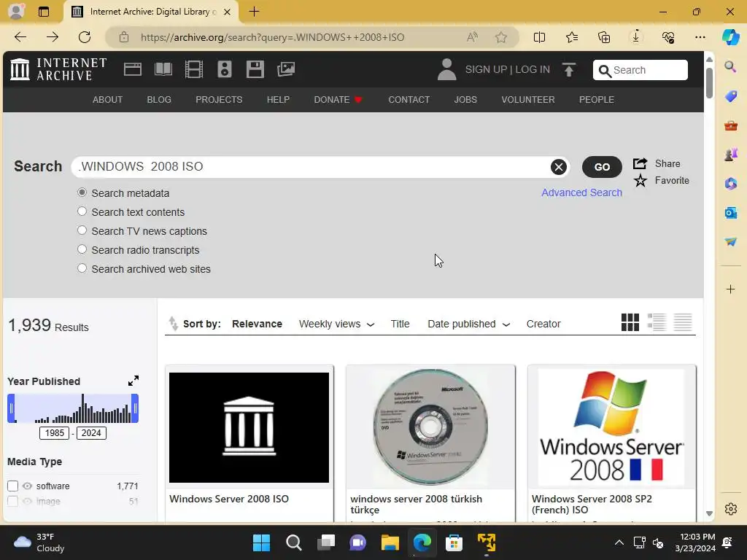Check the software media type checkbox
Viewport: 747px width, 560px height.
coord(13,486)
